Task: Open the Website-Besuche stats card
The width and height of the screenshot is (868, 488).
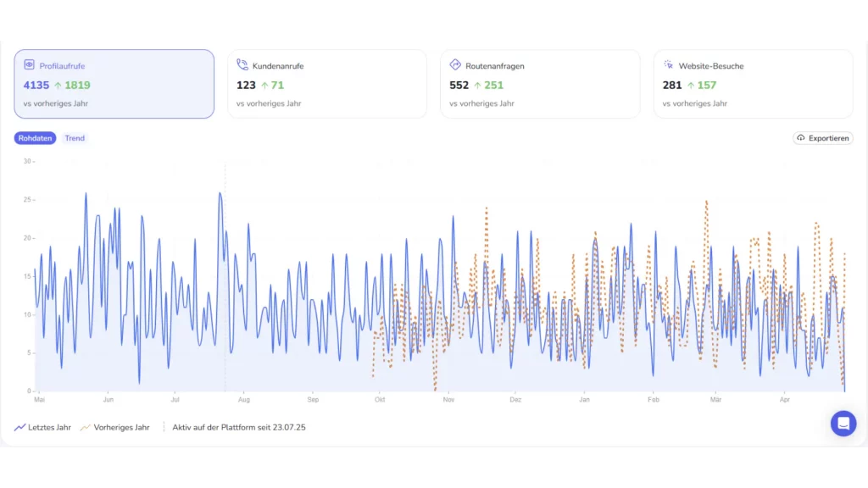Action: [x=754, y=84]
